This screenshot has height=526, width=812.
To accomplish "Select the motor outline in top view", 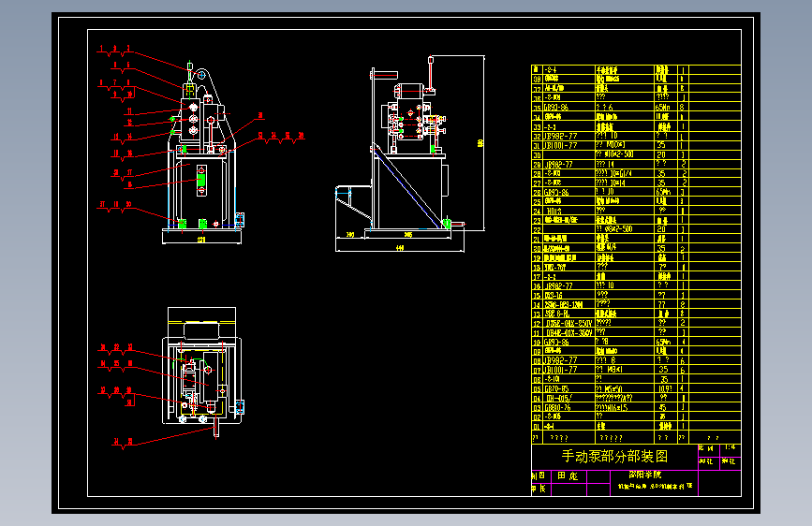I will point(202,329).
